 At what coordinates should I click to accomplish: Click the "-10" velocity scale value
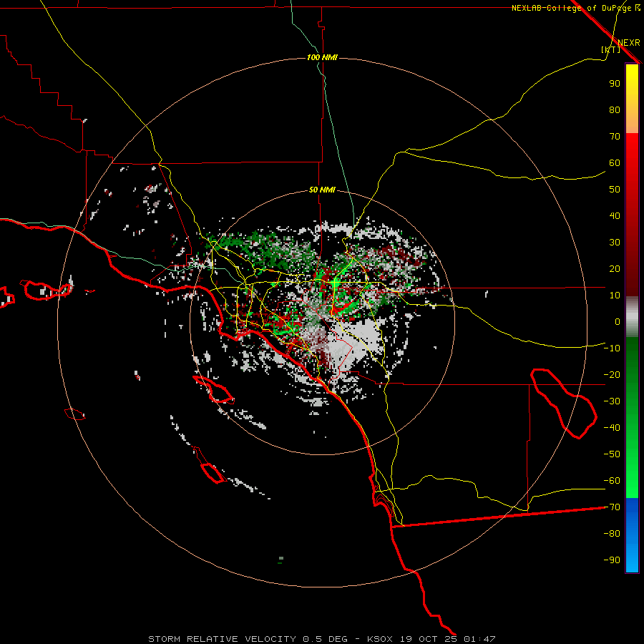612,348
